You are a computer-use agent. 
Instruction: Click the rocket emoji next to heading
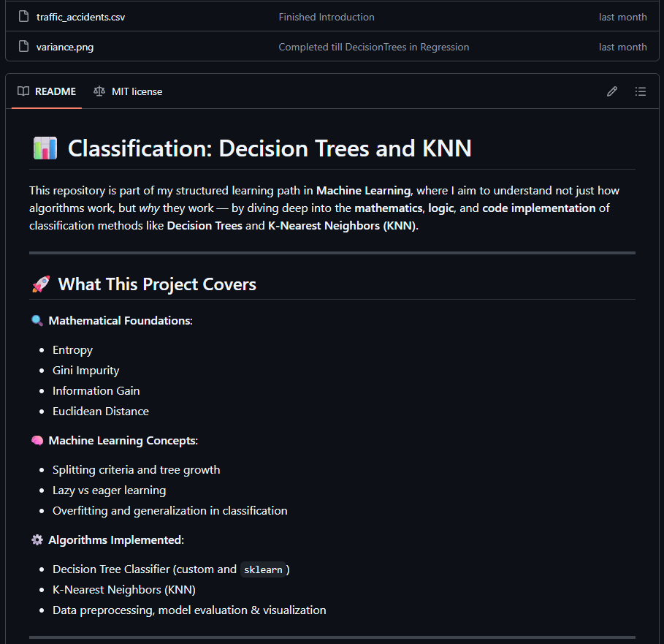click(x=41, y=284)
